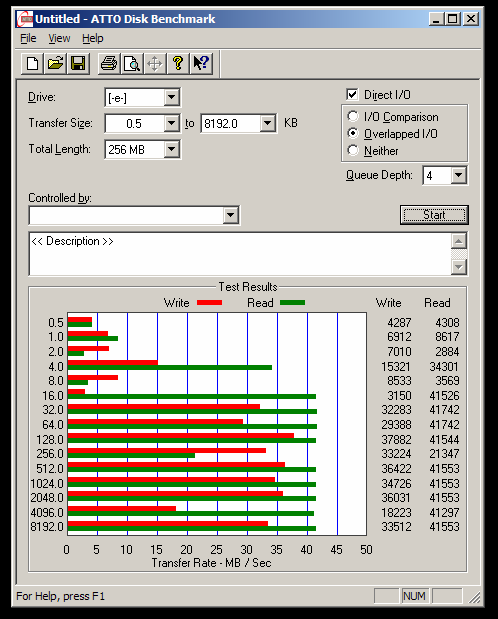Select the I/O Comparison radio button

pyautogui.click(x=353, y=116)
